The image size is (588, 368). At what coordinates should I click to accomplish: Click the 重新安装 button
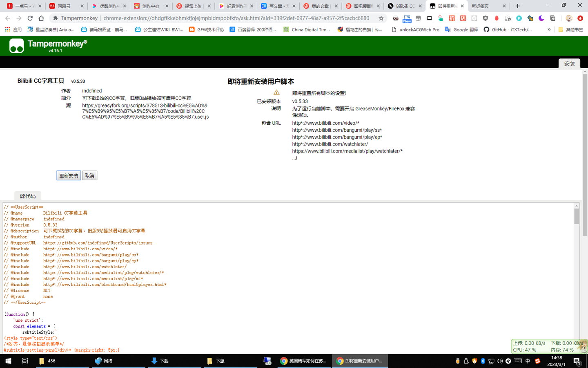click(x=69, y=175)
